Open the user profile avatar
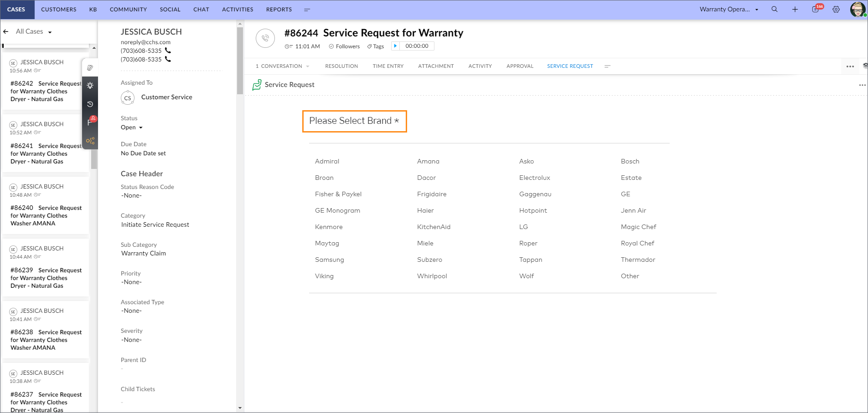Image resolution: width=868 pixels, height=413 pixels. (x=858, y=9)
